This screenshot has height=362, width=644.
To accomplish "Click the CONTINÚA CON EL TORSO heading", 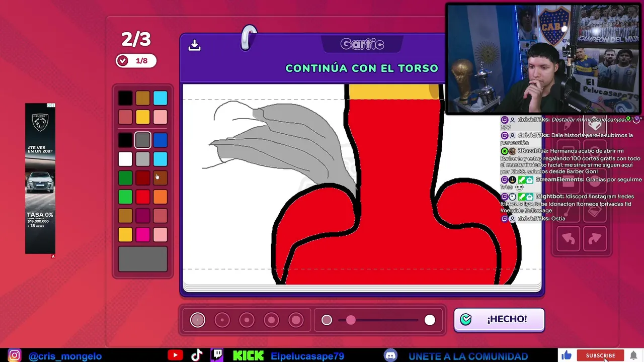I will coord(362,68).
